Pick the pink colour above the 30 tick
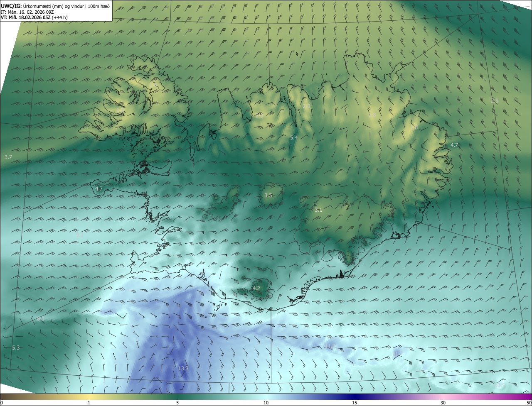The image size is (532, 406). click(x=443, y=396)
